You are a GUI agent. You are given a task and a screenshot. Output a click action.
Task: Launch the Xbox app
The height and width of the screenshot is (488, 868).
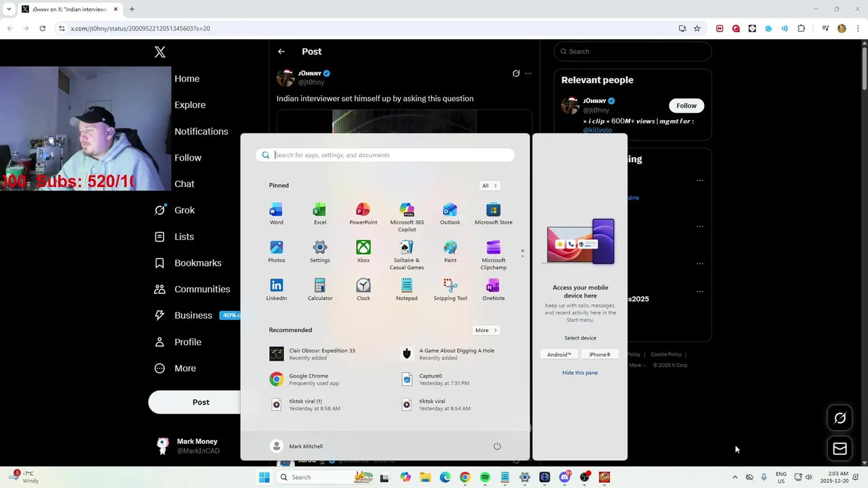(x=363, y=251)
